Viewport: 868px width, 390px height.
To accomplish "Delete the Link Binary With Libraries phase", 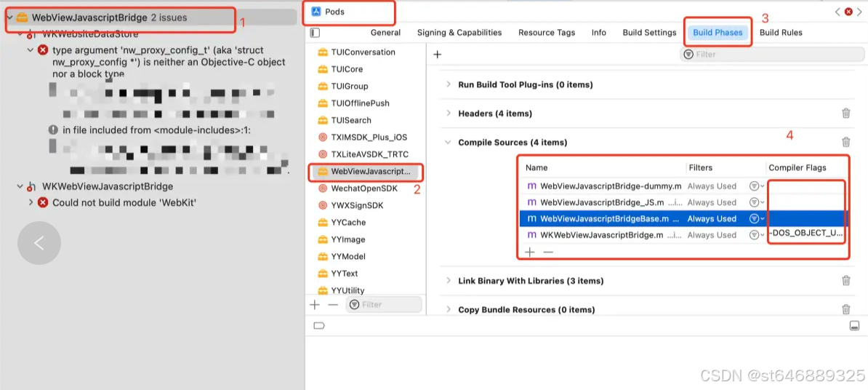I will pos(846,280).
